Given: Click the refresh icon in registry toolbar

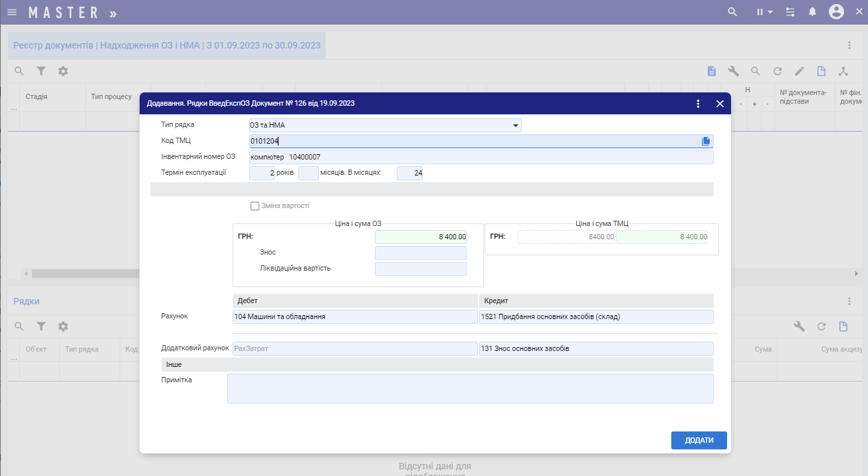Looking at the screenshot, I should [777, 71].
